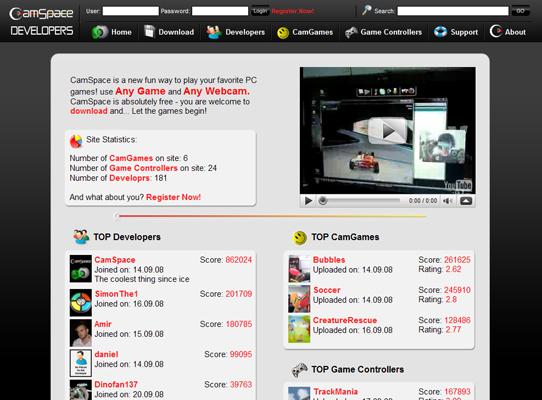Screen dimensions: 542x400
Task: Click the CamGames link in Site Statistics
Action: pos(131,158)
